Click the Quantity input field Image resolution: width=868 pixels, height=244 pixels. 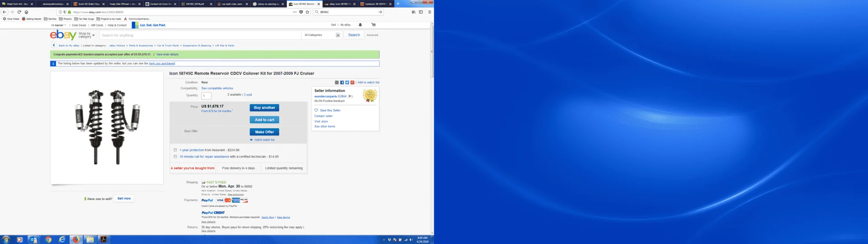(206, 96)
